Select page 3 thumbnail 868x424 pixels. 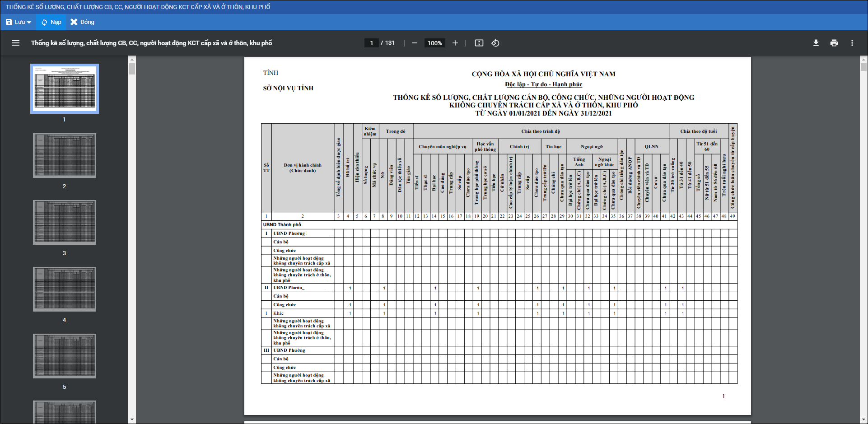click(65, 222)
